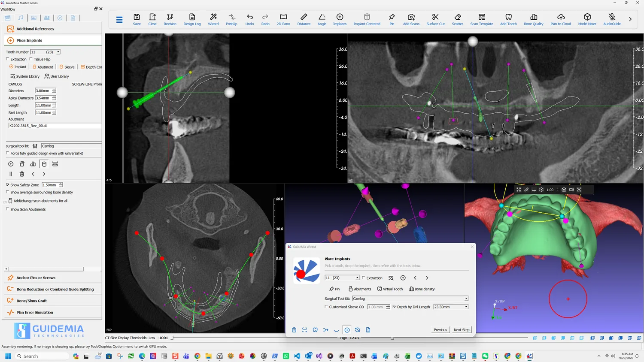Switch to the Abutment tab

43,67
